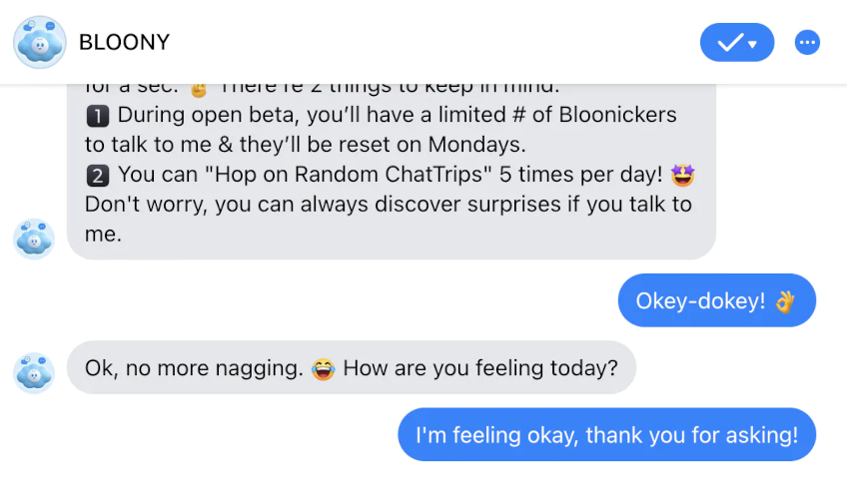Click the OK hand emoji in Okey-dokey message

pos(785,301)
